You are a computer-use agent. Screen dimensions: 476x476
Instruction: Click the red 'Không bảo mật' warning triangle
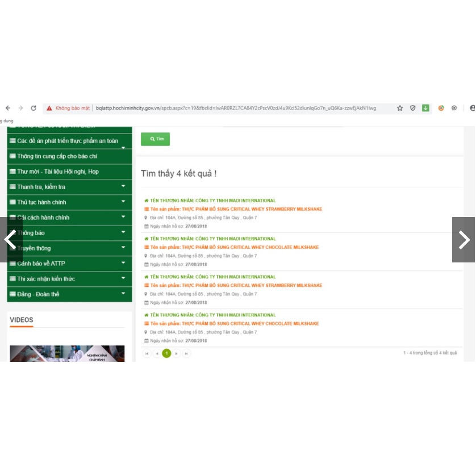pyautogui.click(x=49, y=108)
